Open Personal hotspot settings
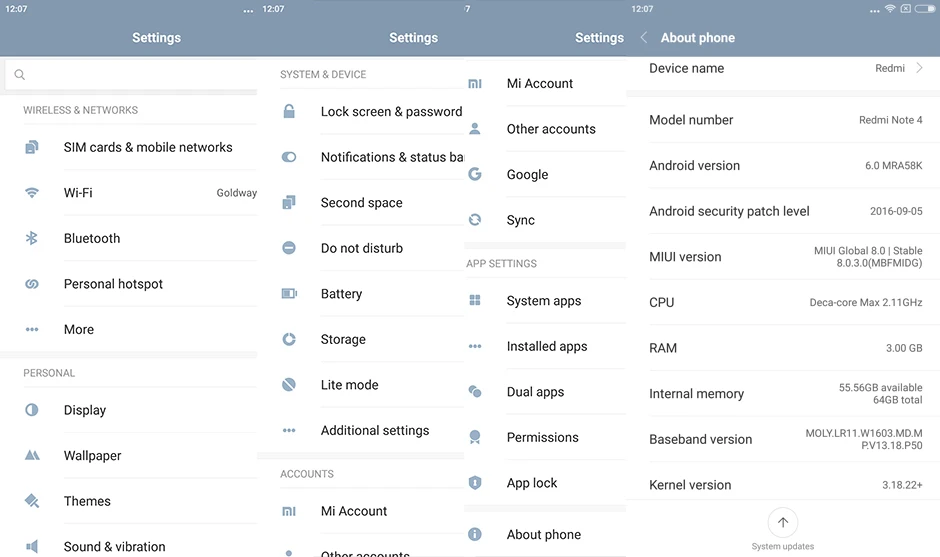 coord(129,284)
